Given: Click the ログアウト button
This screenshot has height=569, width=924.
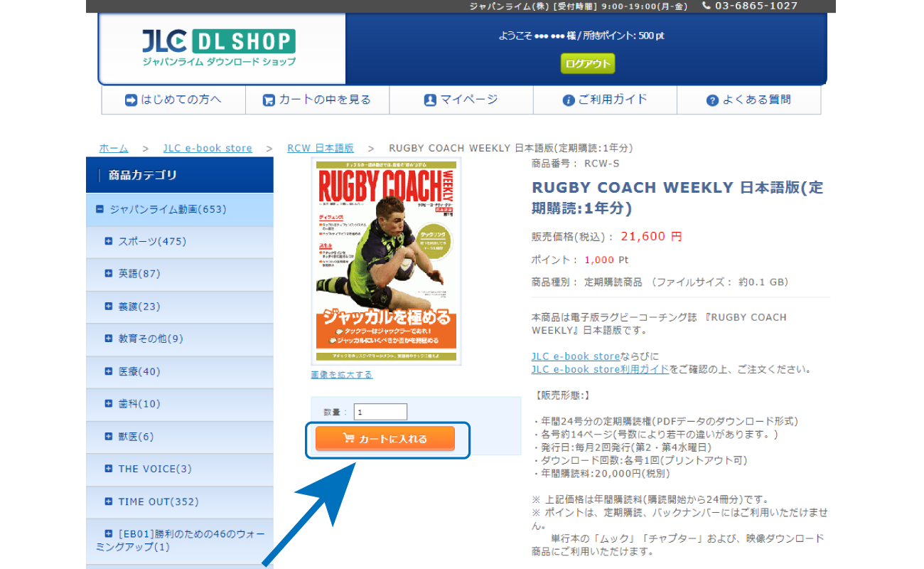Looking at the screenshot, I should 587,63.
